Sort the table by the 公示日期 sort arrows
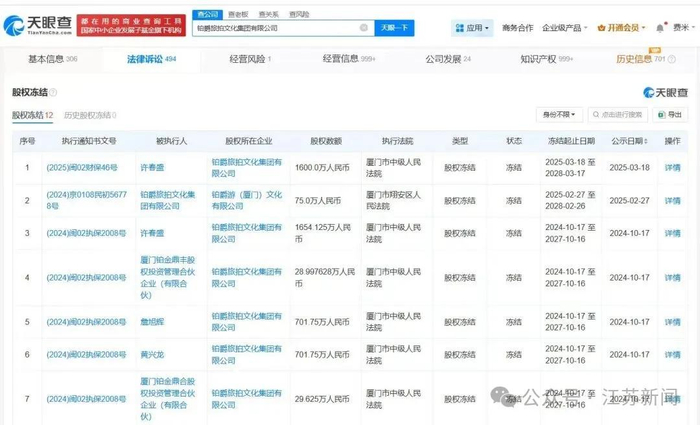Viewport: 700px width, 425px height. coord(645,141)
